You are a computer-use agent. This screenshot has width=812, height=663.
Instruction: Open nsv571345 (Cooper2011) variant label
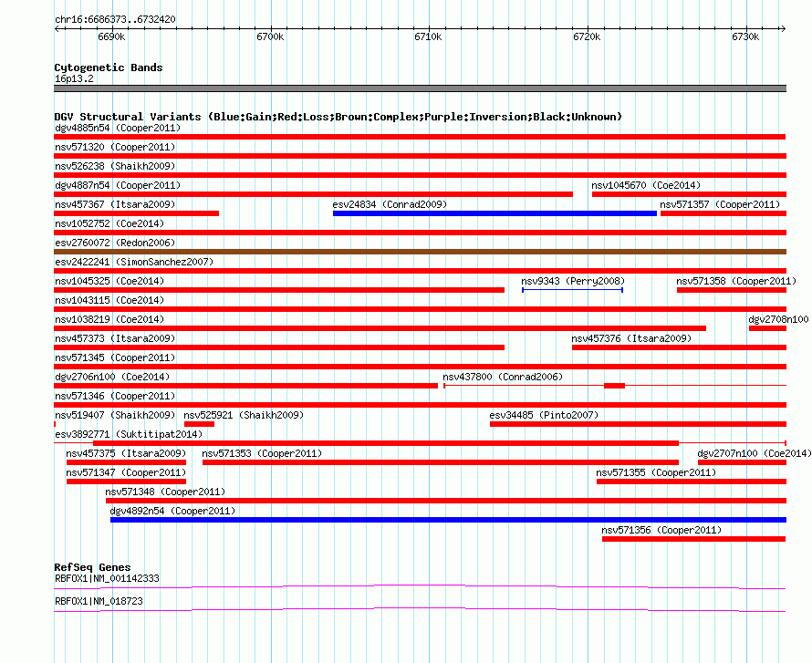tap(115, 357)
